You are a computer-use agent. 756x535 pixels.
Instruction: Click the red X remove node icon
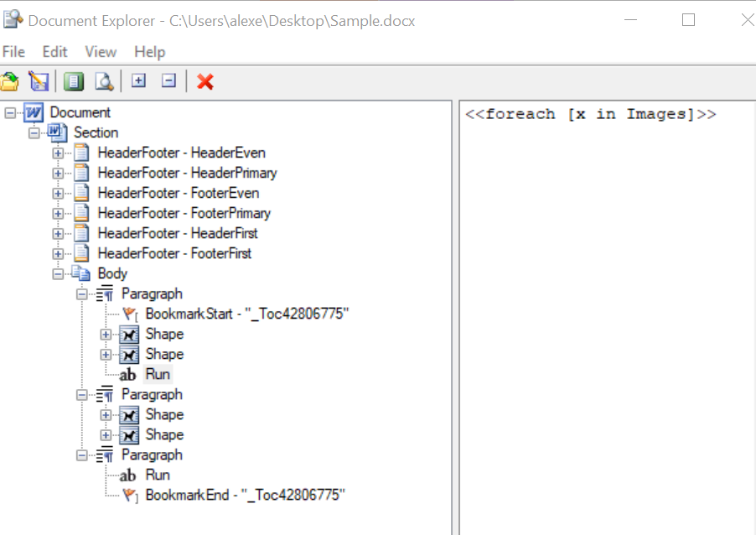coord(205,81)
